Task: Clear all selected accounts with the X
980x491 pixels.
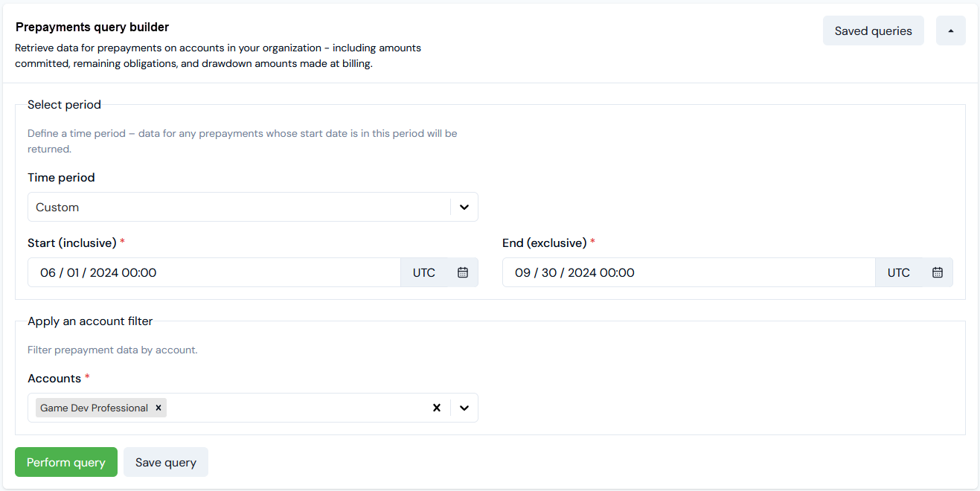Action: click(x=437, y=408)
